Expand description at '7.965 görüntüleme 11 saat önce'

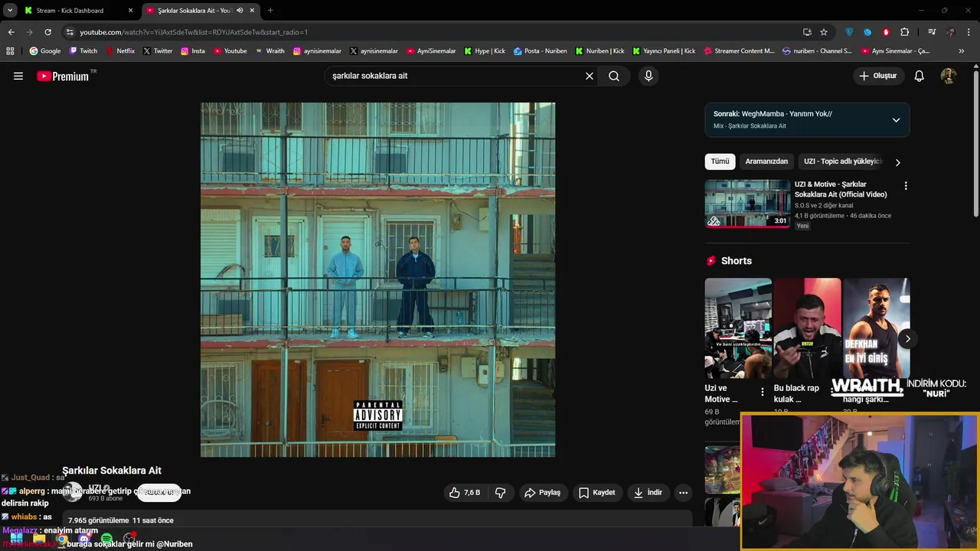click(x=121, y=520)
